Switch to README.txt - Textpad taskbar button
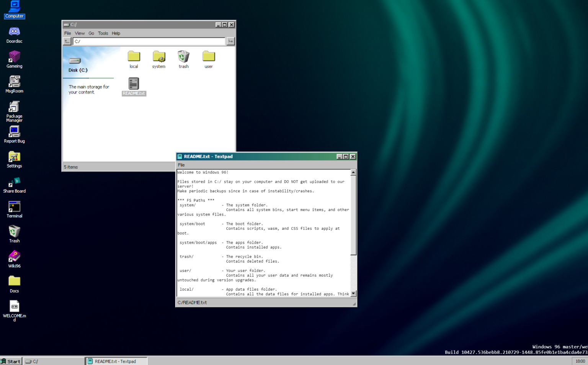The height and width of the screenshot is (365, 588). coord(116,361)
